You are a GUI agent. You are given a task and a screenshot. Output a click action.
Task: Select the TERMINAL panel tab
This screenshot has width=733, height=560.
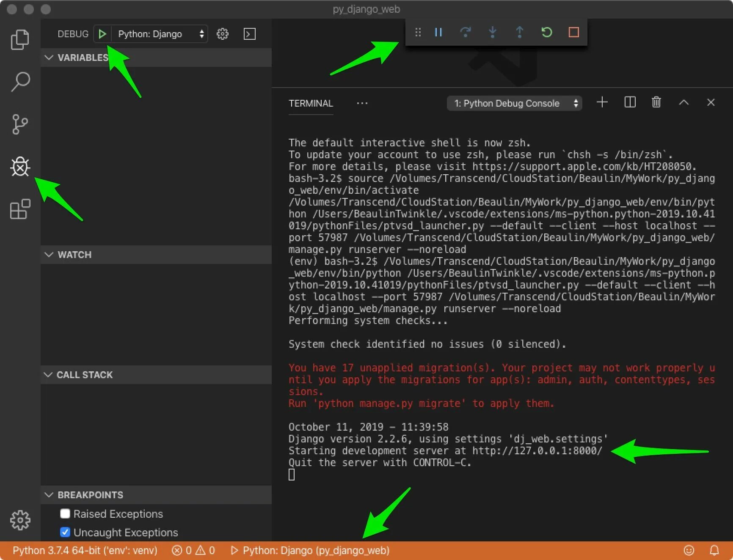pyautogui.click(x=311, y=103)
